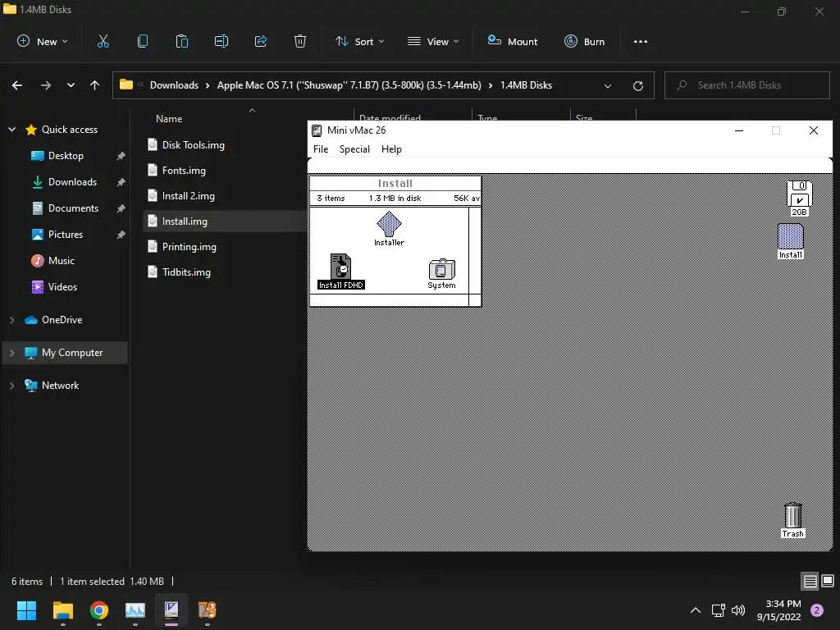Viewport: 840px width, 630px height.
Task: Select Network in the sidebar
Action: pos(60,386)
